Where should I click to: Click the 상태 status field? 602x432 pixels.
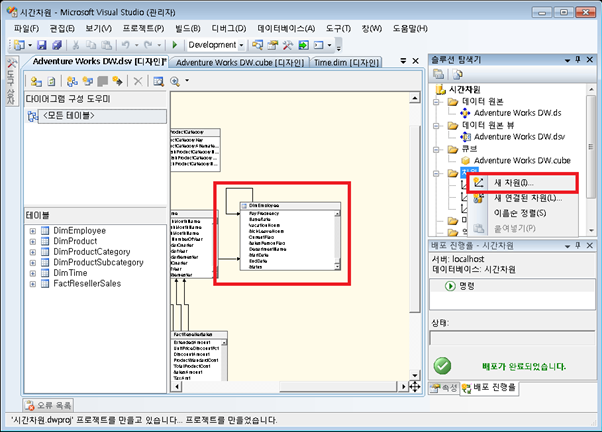(512, 338)
